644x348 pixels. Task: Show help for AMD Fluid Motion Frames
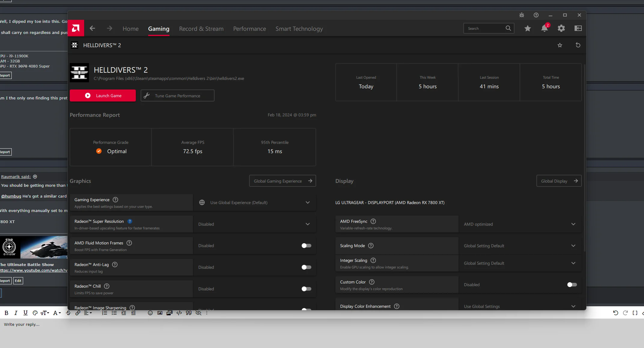tap(129, 243)
